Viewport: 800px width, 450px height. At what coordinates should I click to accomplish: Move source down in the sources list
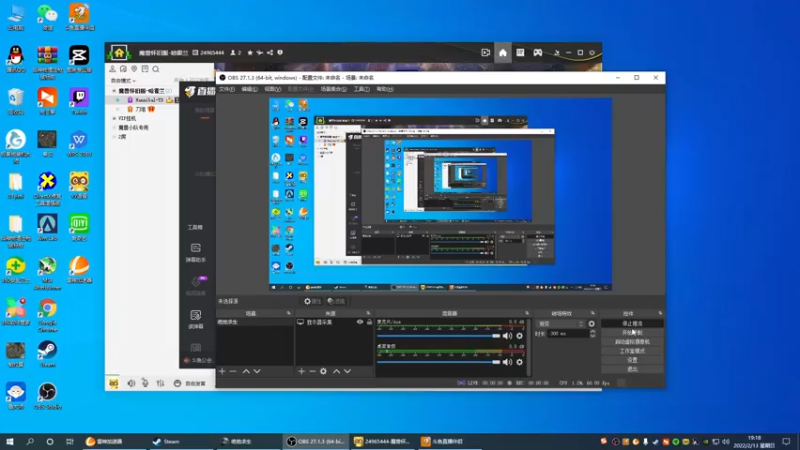pos(347,371)
